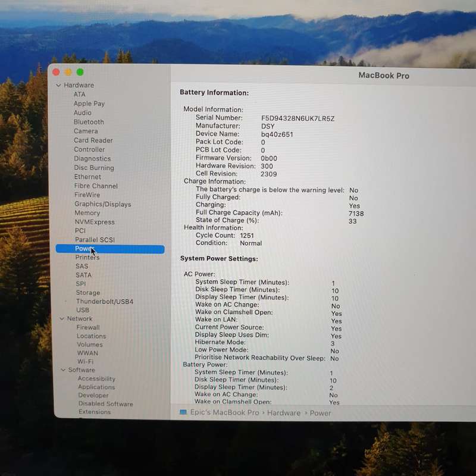Open Graphics/Displays hardware info
This screenshot has height=476, width=476.
[x=103, y=204]
